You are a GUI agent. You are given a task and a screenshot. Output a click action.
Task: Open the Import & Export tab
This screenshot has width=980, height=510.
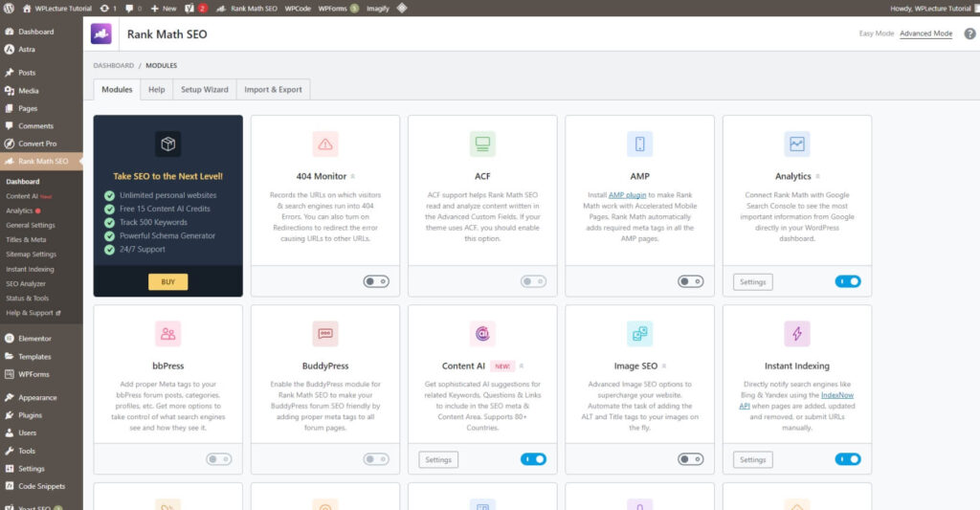click(273, 89)
